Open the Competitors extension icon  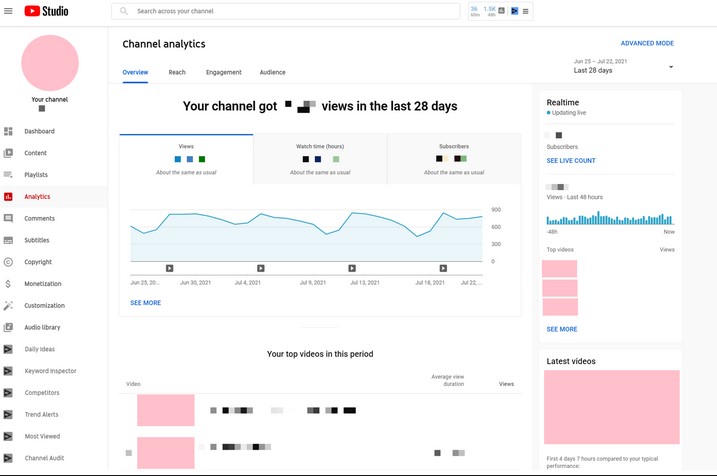click(8, 393)
